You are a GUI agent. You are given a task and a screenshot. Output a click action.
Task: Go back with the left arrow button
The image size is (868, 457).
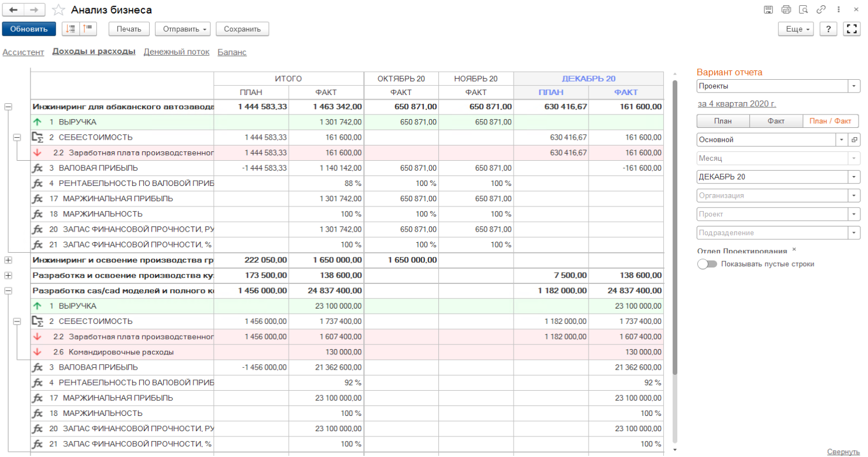(x=13, y=10)
